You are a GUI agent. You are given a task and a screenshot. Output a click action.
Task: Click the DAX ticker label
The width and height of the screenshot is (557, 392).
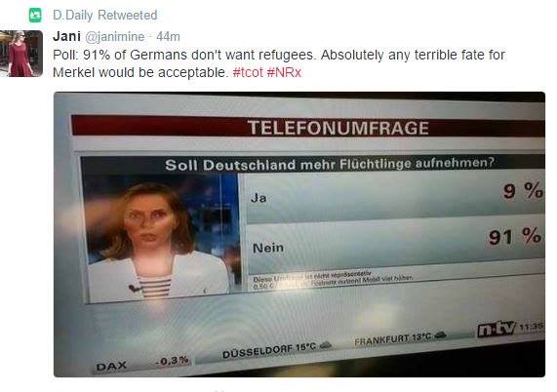(111, 366)
